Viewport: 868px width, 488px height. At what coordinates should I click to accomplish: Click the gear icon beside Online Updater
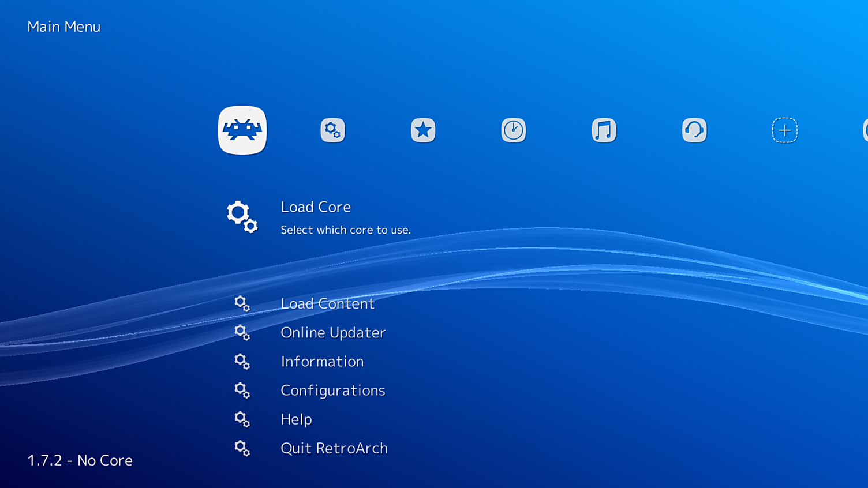242,332
